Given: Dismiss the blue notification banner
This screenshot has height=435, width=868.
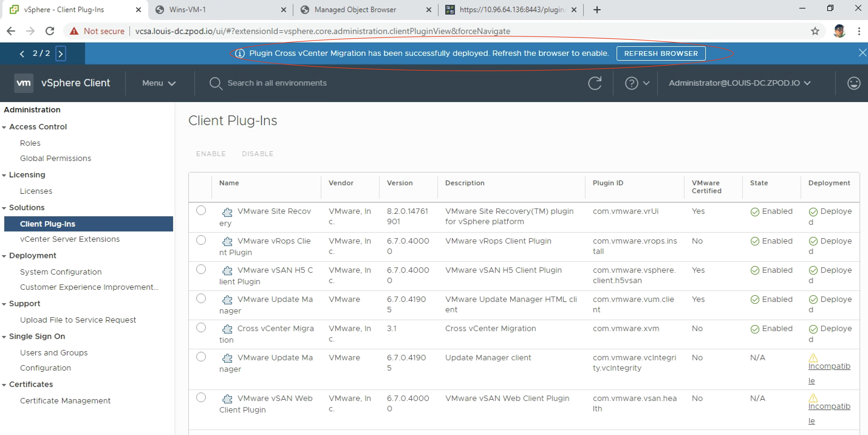Looking at the screenshot, I should [x=862, y=53].
